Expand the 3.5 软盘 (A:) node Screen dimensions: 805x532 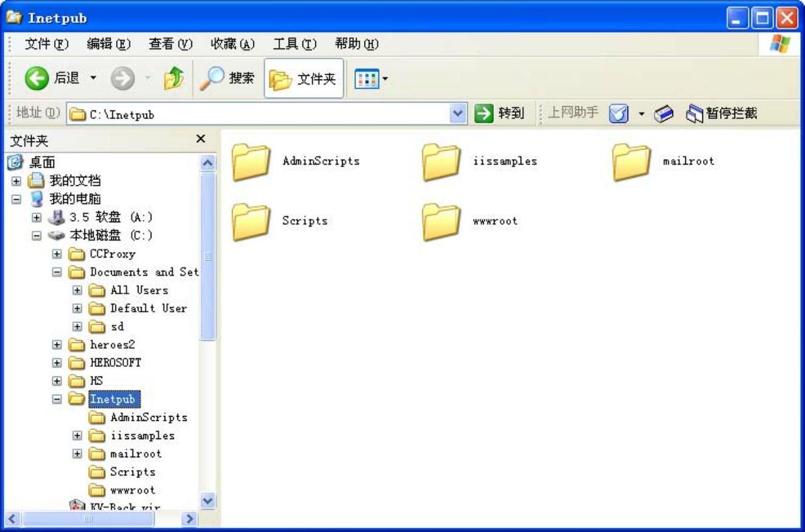coord(36,217)
